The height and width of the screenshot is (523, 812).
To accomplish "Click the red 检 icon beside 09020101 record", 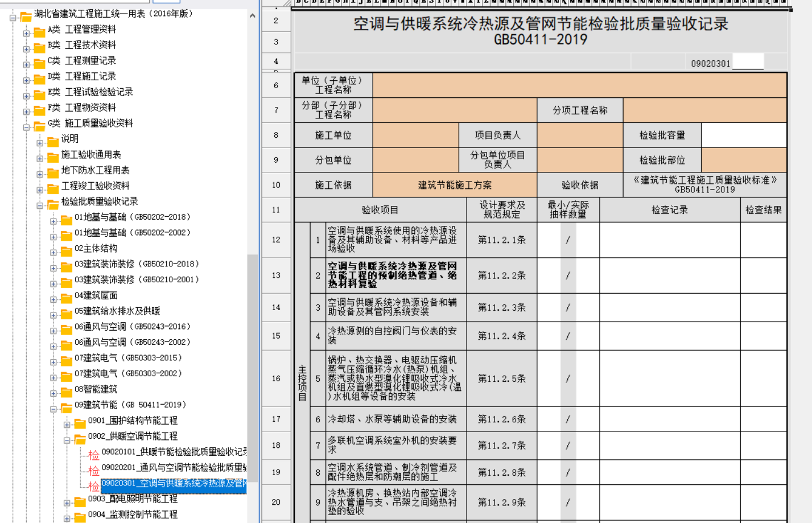I will point(93,455).
